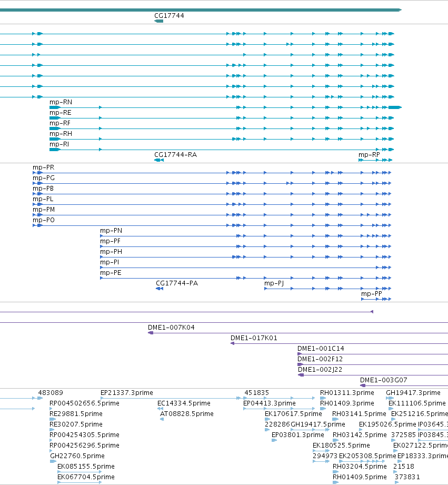Select the 21518 feature label
The image size is (448, 485).
point(403,466)
